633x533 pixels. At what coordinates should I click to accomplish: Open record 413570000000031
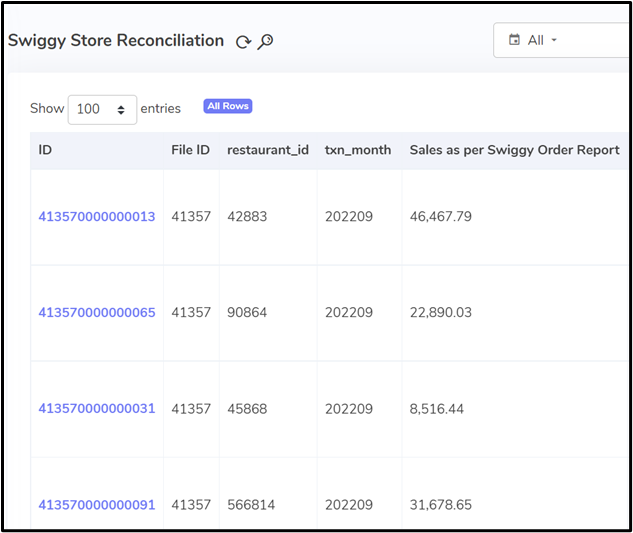(x=97, y=409)
